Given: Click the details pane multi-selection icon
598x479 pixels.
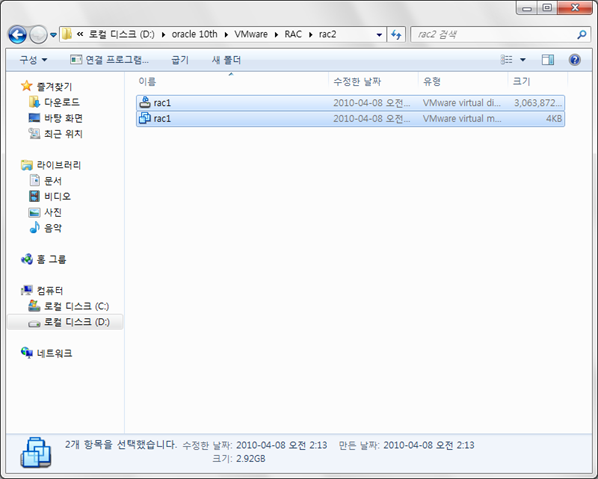Looking at the screenshot, I should (x=35, y=453).
